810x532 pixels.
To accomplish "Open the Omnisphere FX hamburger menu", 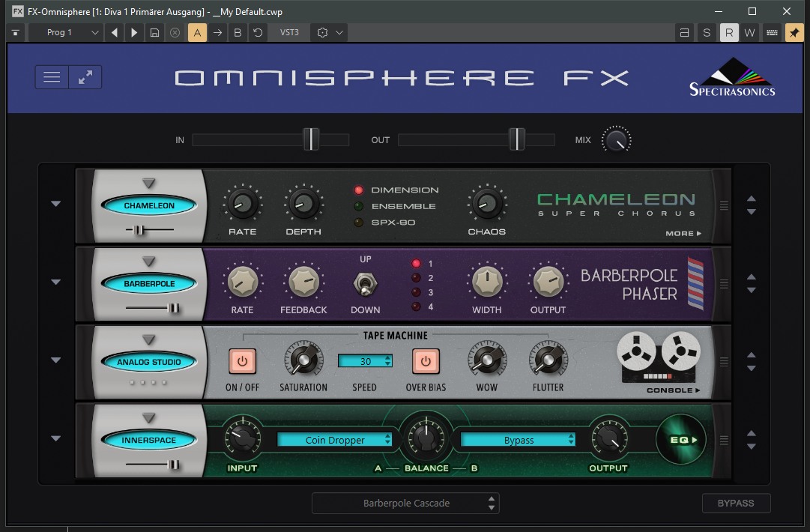I will (x=52, y=77).
